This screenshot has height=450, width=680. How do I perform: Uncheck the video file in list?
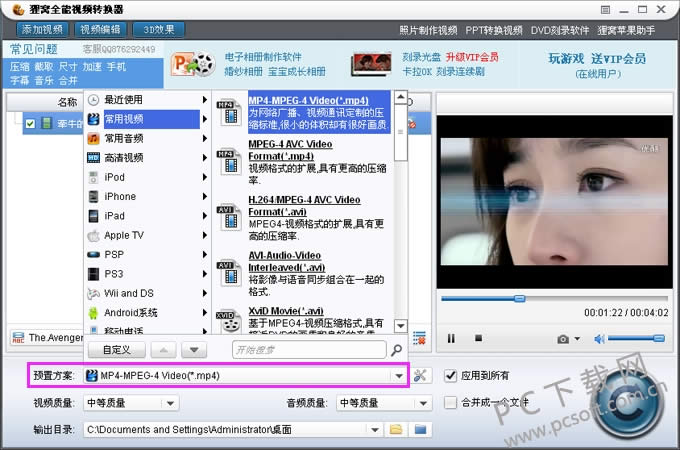30,123
